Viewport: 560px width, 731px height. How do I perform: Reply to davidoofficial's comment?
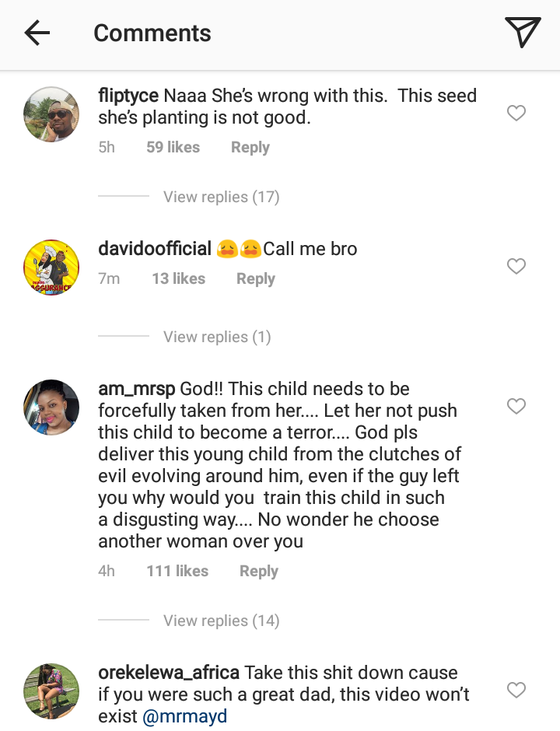256,279
